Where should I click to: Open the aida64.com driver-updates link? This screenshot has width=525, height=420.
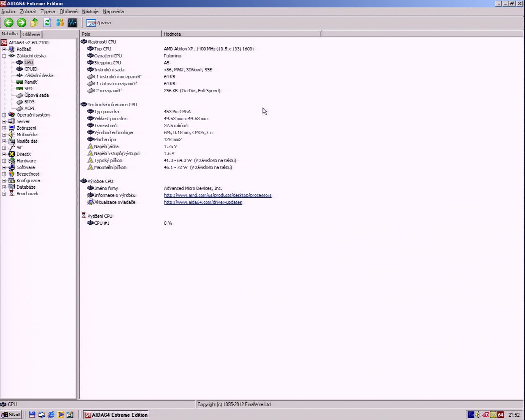click(x=203, y=202)
